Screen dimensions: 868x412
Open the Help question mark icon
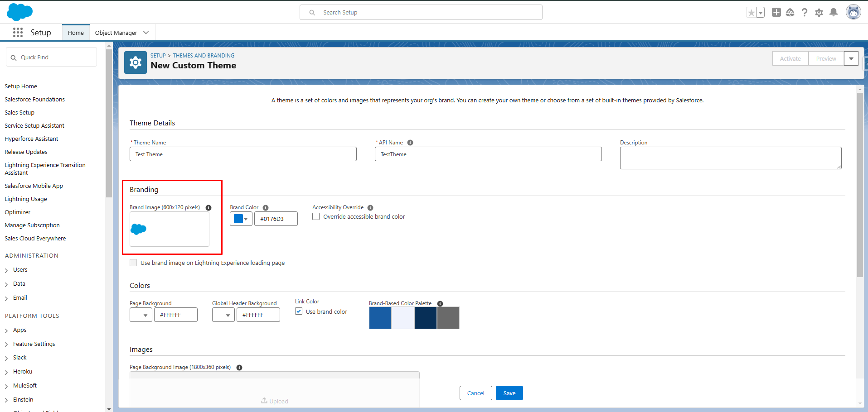click(x=805, y=12)
